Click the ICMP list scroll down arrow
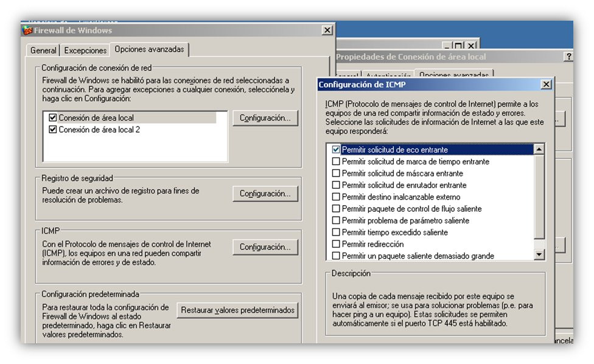Image resolution: width=594 pixels, height=364 pixels. coord(539,254)
